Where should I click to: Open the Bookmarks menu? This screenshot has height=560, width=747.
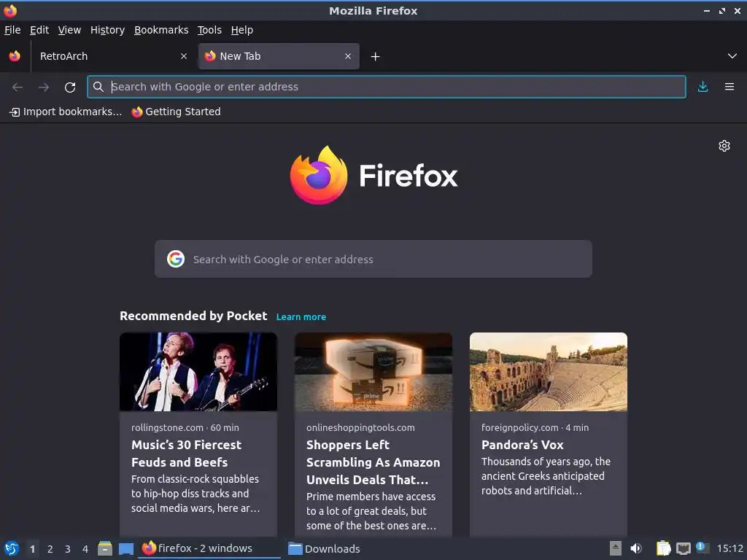pos(161,30)
